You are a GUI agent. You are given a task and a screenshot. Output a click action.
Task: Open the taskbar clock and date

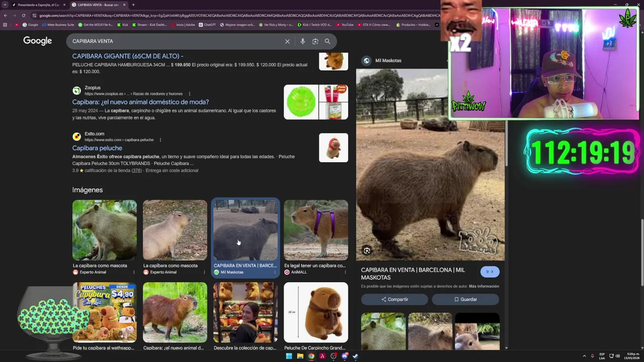[632, 356]
